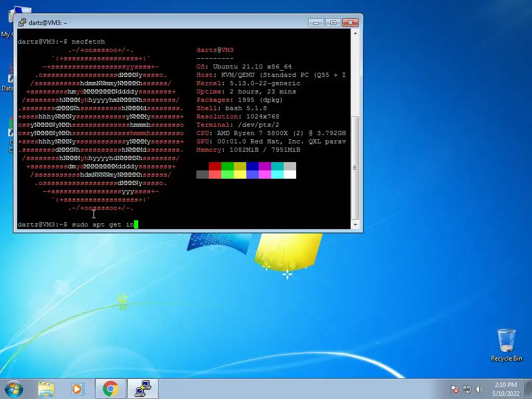Open the PuTTY window system menu icon
This screenshot has width=532, height=399.
(x=22, y=22)
